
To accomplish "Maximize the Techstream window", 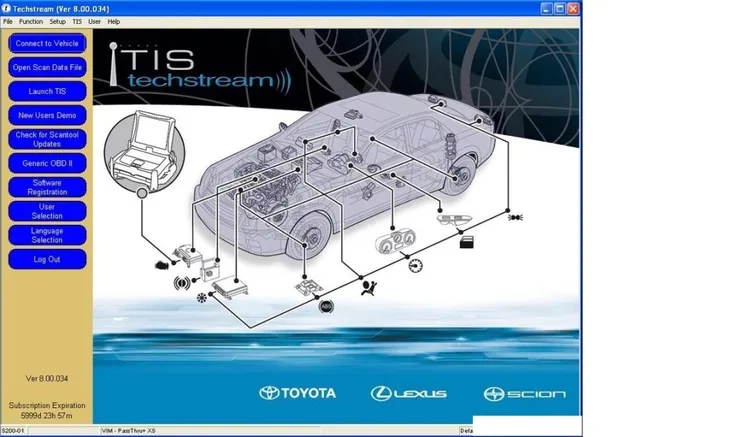I will 560,8.
